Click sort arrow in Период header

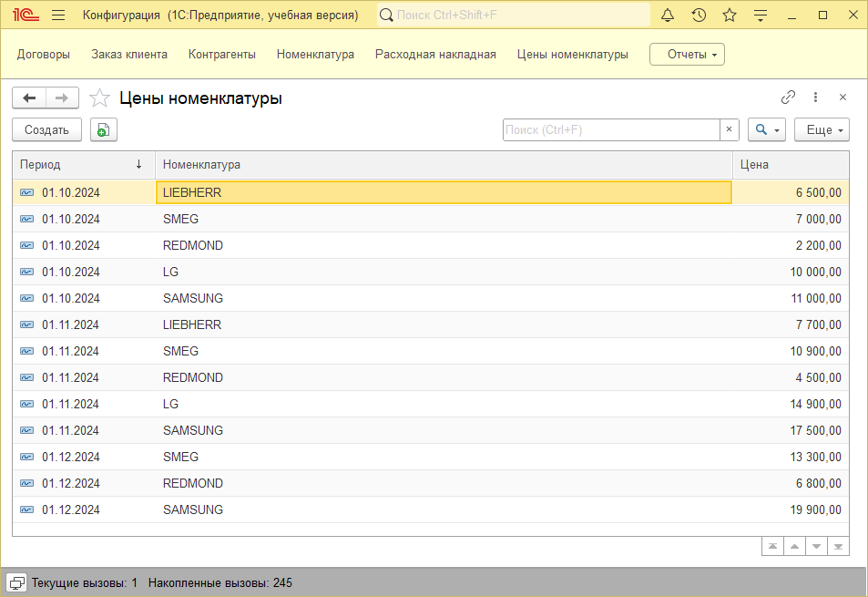(x=139, y=164)
